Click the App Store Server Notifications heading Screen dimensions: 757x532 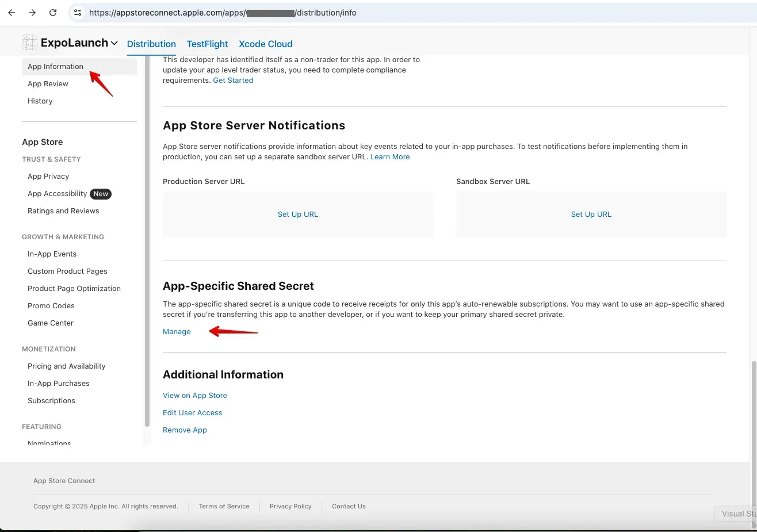pos(254,125)
